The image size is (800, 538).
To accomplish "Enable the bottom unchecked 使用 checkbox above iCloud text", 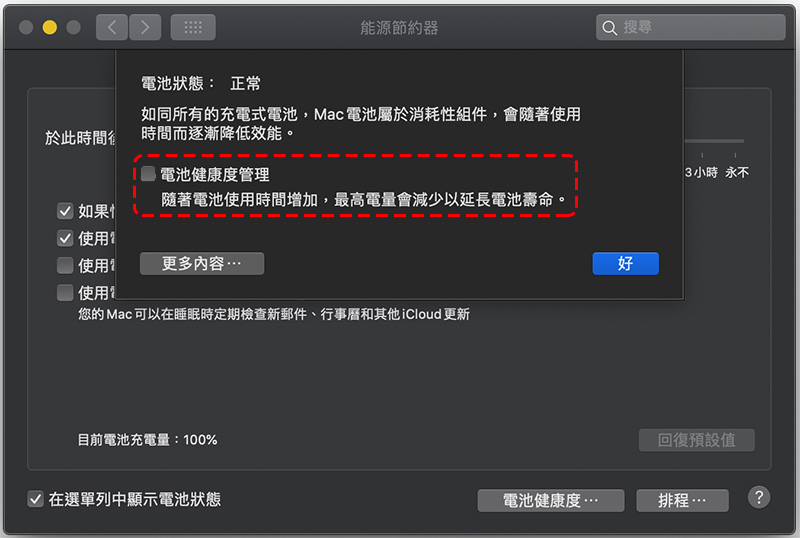I will (x=65, y=292).
